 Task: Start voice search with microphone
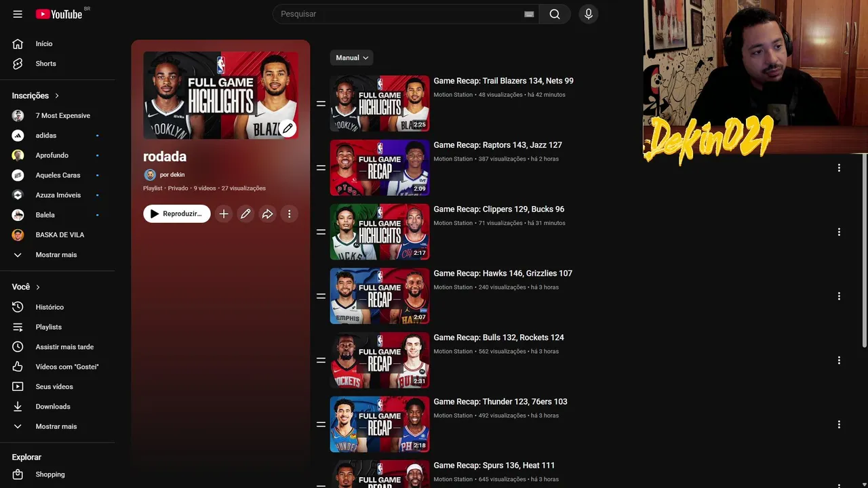589,14
